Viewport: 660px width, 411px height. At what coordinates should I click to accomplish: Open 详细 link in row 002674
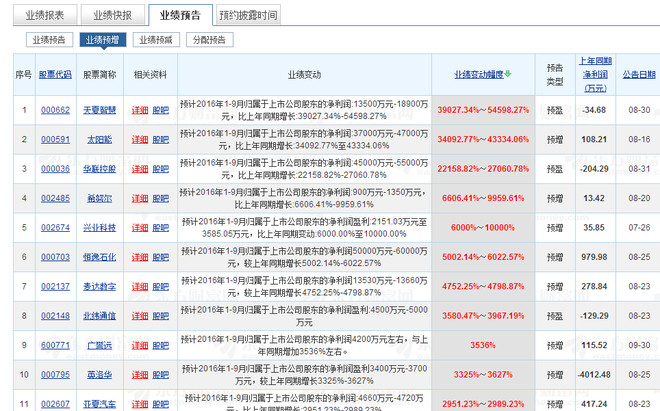point(140,227)
